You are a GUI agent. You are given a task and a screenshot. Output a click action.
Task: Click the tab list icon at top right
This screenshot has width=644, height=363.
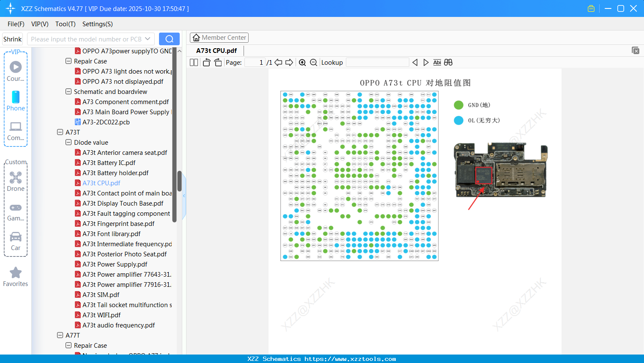(x=636, y=50)
